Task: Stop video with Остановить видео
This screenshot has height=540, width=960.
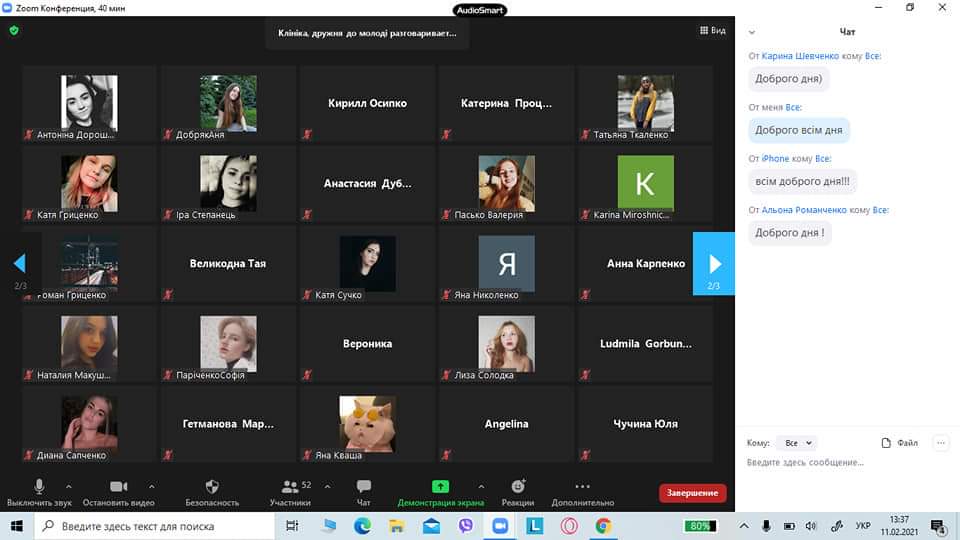Action: point(118,493)
